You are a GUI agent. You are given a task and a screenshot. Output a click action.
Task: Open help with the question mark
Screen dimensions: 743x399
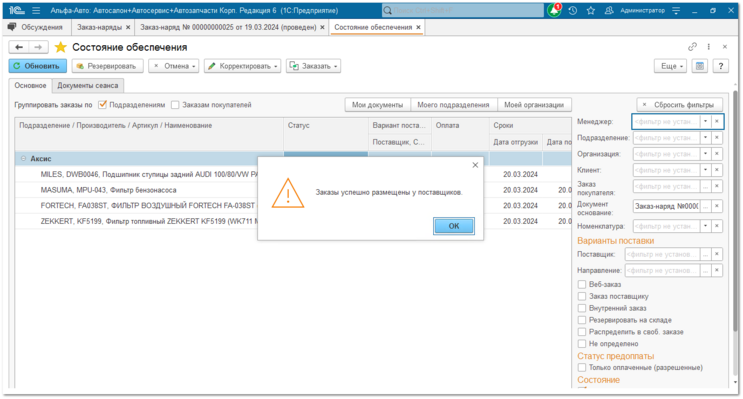[721, 66]
